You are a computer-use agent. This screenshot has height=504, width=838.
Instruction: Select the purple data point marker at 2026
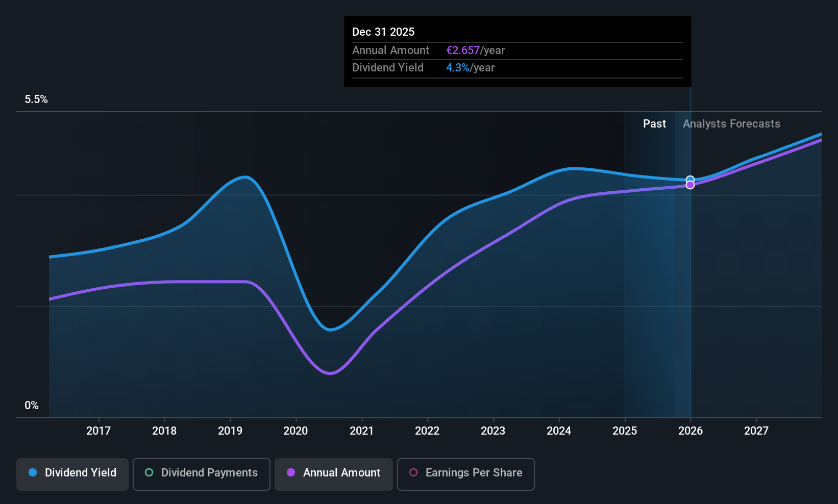690,185
